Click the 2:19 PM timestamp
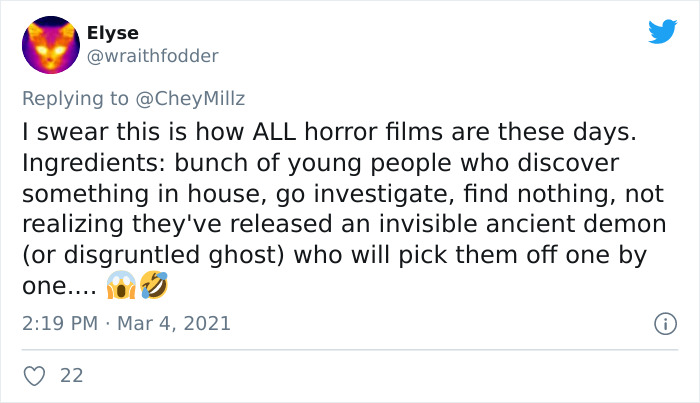 click(x=60, y=324)
